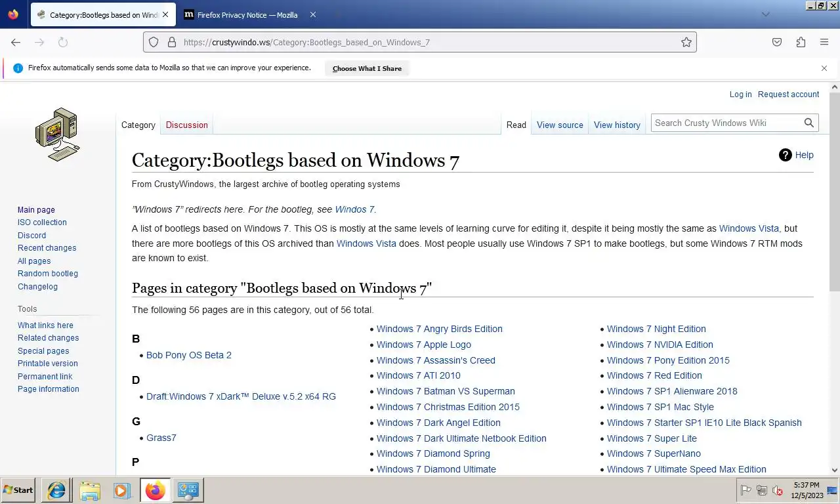Open the Printable version link
The image size is (840, 504).
[x=48, y=364]
